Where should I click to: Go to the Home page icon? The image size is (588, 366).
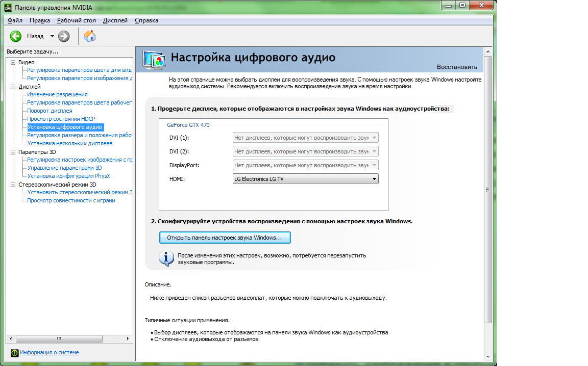(90, 36)
